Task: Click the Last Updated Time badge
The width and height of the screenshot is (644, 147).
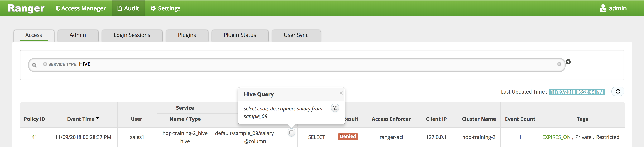Action: 577,92
